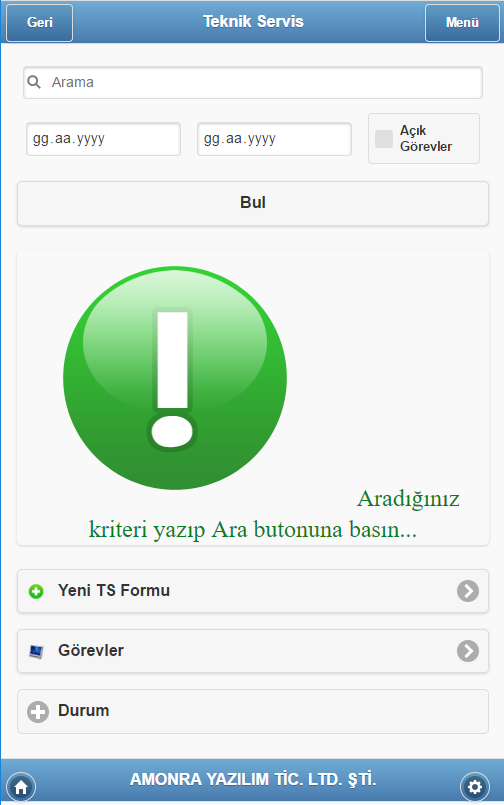Viewport: 504px width, 805px height.
Task: Open the Görevler list item
Action: pyautogui.click(x=253, y=651)
